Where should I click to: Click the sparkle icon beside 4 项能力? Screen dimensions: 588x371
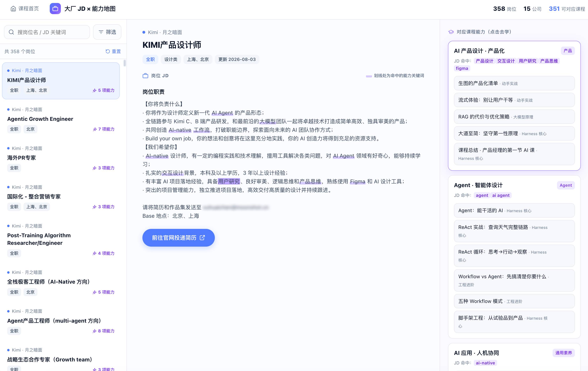coord(94,253)
